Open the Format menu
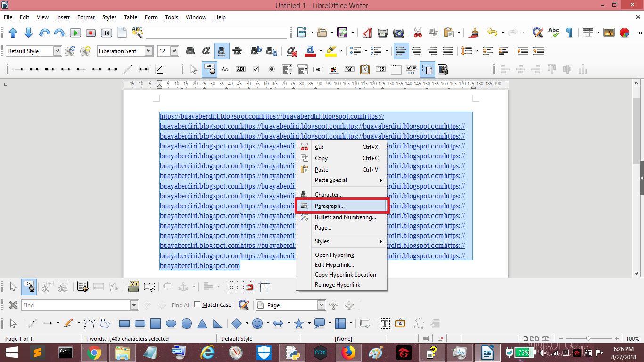644x362 pixels. [86, 17]
